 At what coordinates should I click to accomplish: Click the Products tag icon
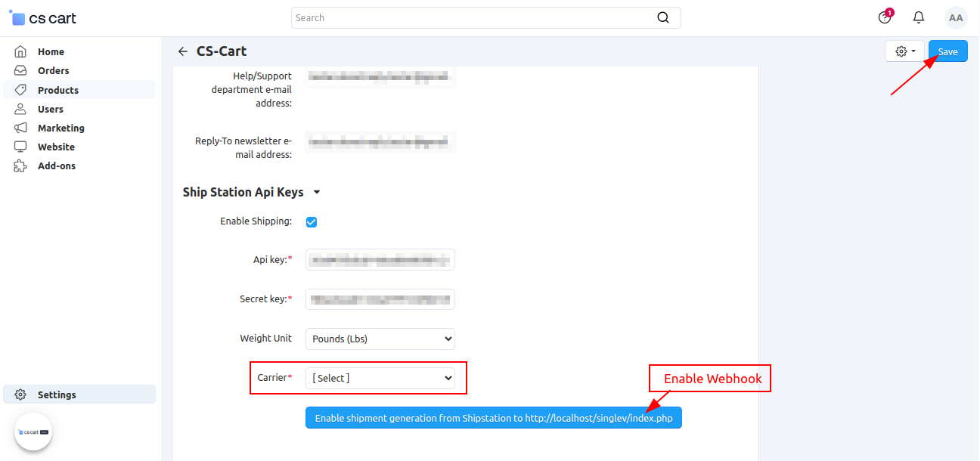(x=20, y=90)
